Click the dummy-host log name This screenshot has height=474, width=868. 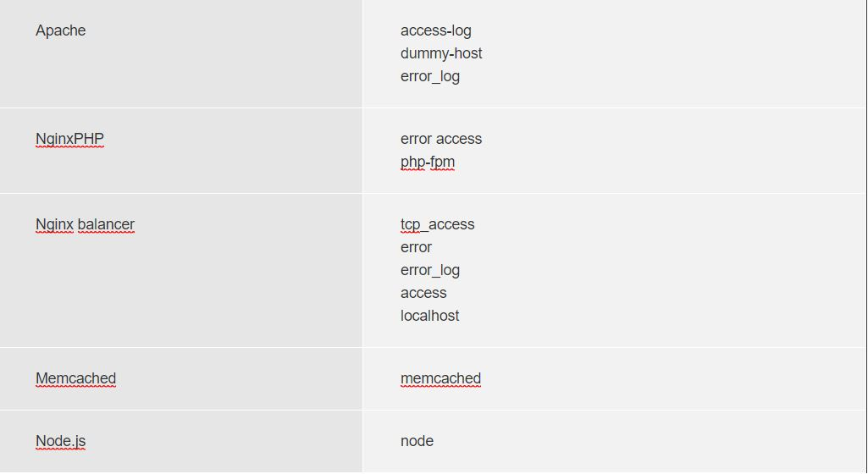[441, 53]
